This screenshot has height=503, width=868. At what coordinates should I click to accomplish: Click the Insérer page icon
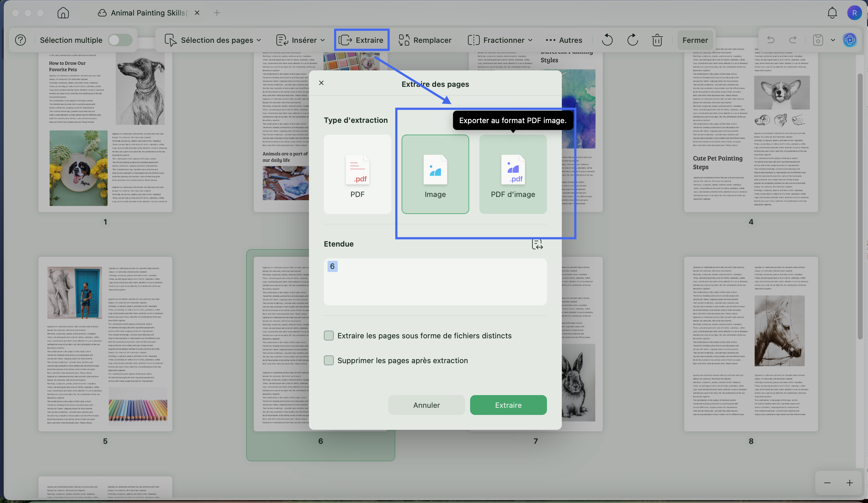pos(282,40)
